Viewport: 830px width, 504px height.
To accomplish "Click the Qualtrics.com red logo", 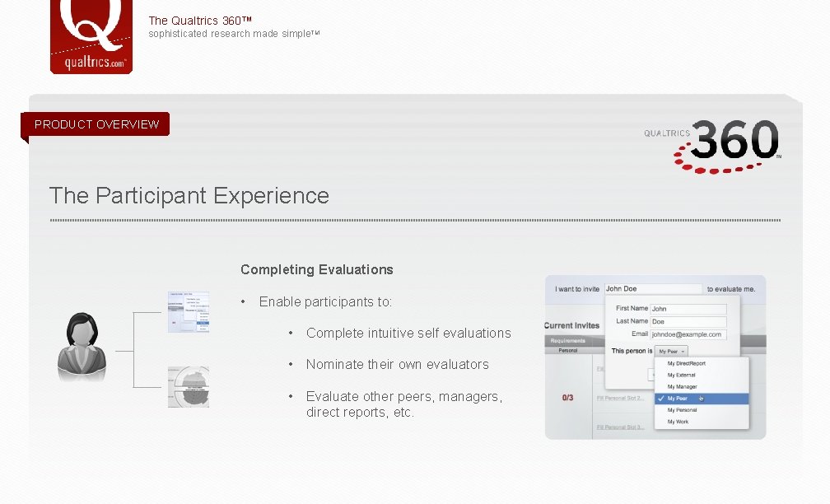I will pyautogui.click(x=91, y=36).
